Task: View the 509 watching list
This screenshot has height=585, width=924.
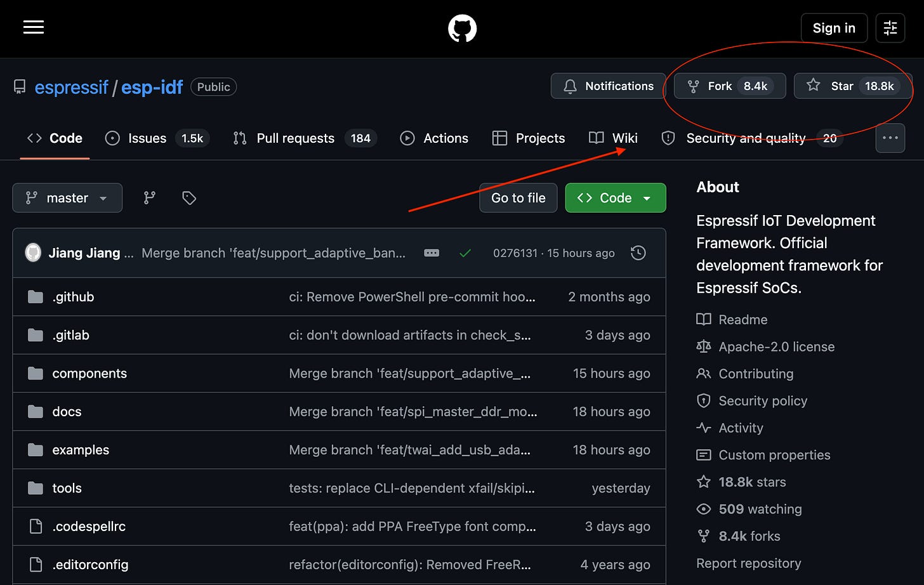Action: click(749, 509)
